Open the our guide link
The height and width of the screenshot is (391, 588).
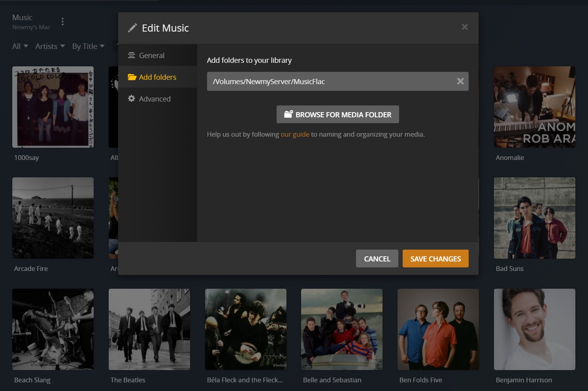[295, 134]
